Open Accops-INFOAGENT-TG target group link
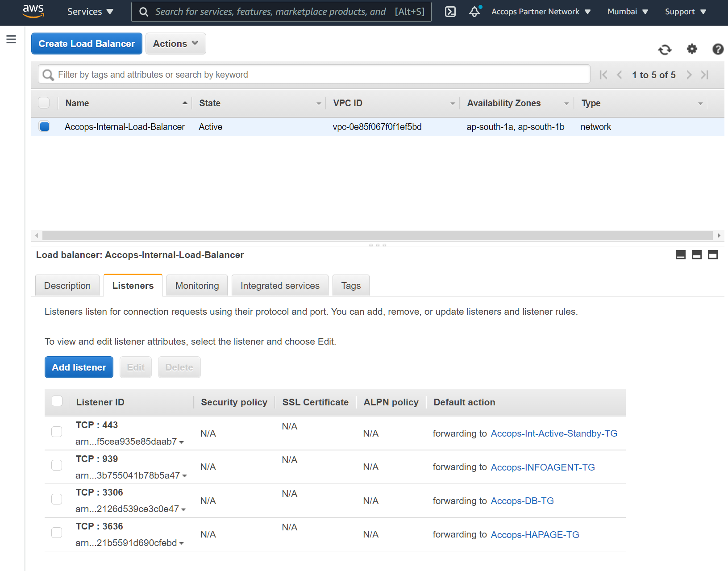The width and height of the screenshot is (728, 571). 543,467
